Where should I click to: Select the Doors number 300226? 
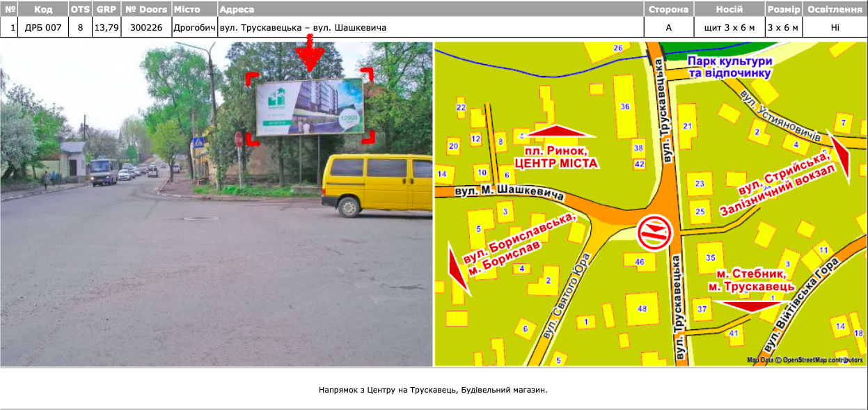tap(145, 27)
